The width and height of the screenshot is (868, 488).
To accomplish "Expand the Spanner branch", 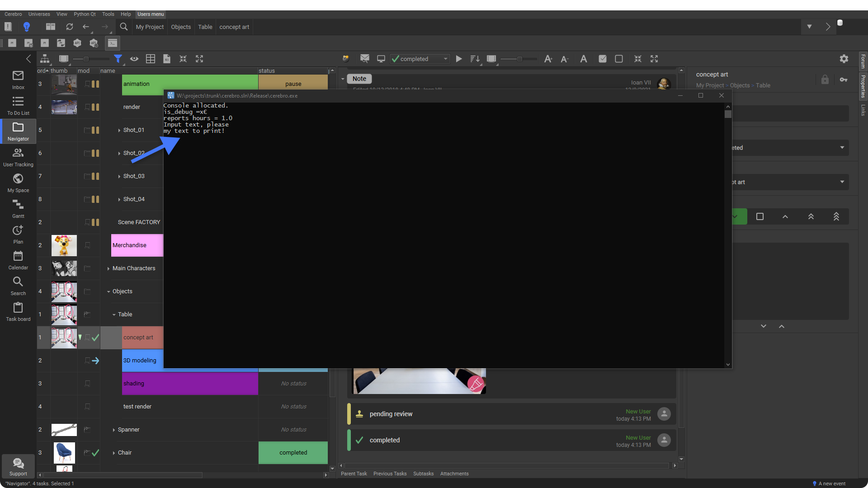I will coord(114,430).
